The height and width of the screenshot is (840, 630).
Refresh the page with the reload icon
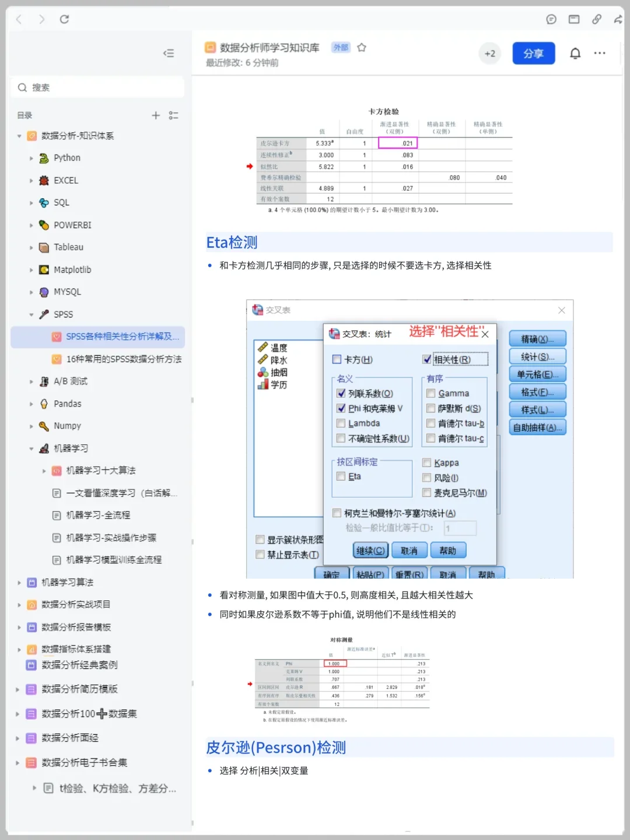(65, 19)
